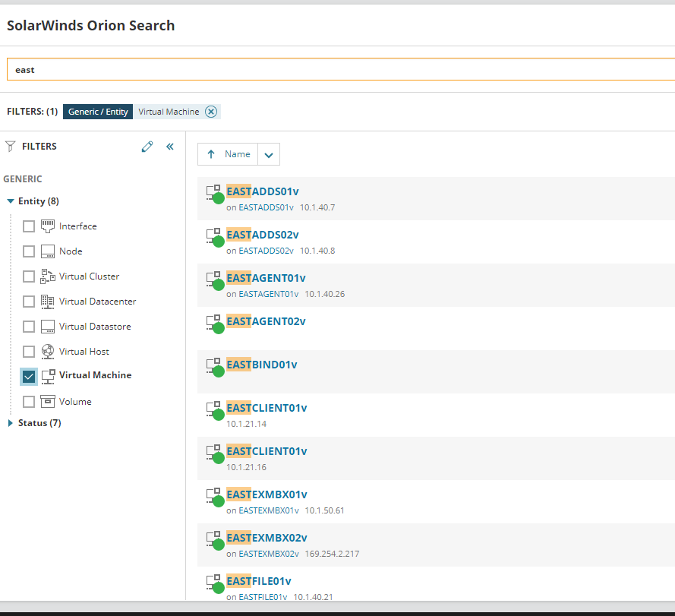Image resolution: width=675 pixels, height=616 pixels.
Task: Check the Virtual Host checkbox
Action: [x=29, y=352]
